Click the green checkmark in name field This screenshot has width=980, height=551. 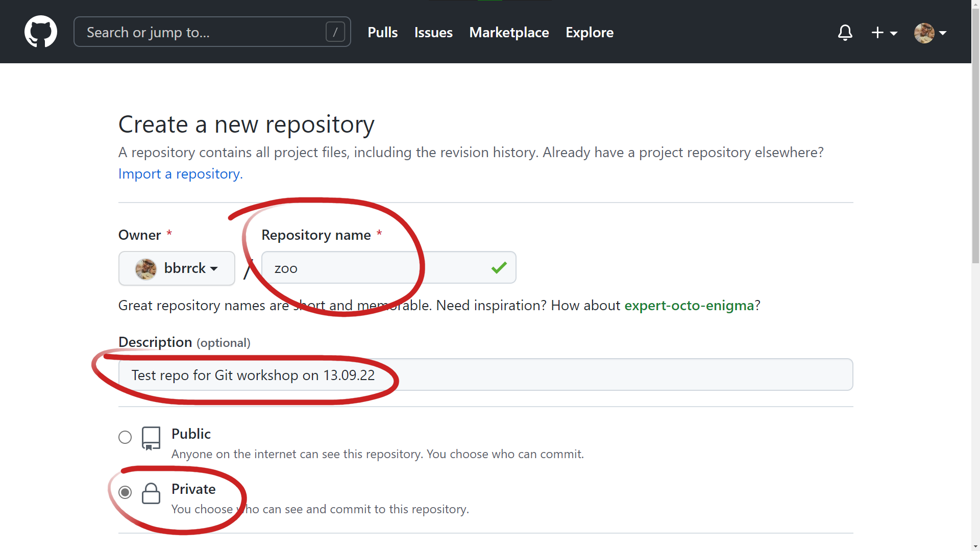[499, 267]
